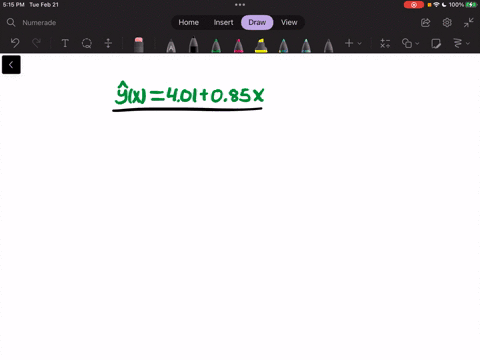Choose the pink Eraser tool
Screen dimensions: 480x360
pyautogui.click(x=139, y=45)
